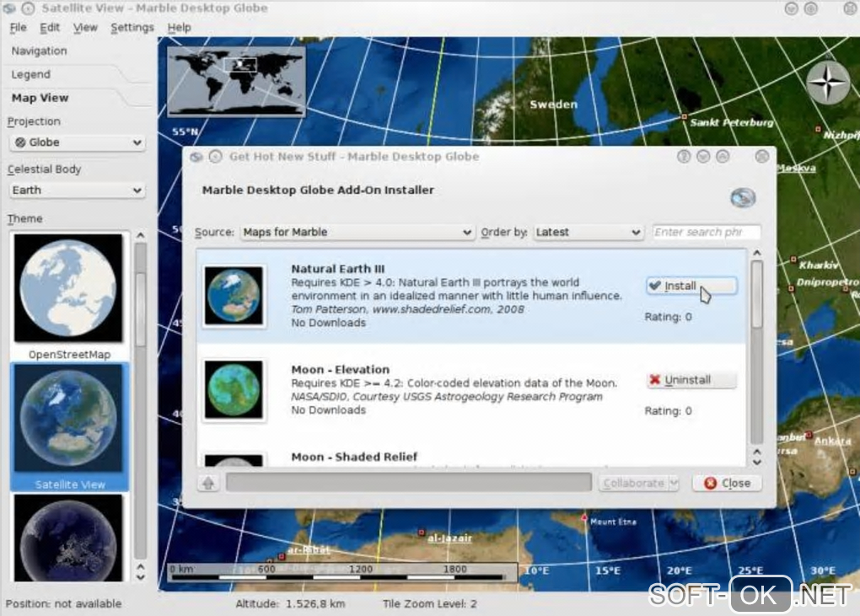Click the up arrow icon in dialog footer
The image size is (860, 616).
pyautogui.click(x=208, y=484)
